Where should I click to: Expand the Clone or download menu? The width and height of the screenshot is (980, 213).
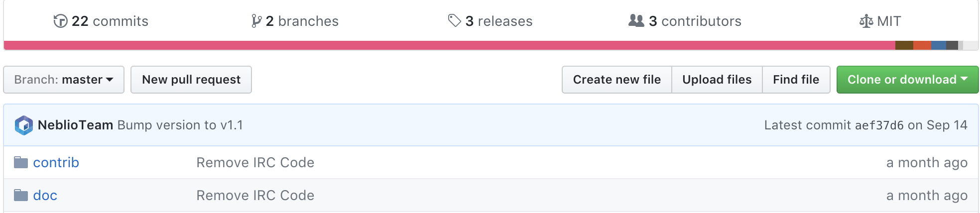pos(907,80)
